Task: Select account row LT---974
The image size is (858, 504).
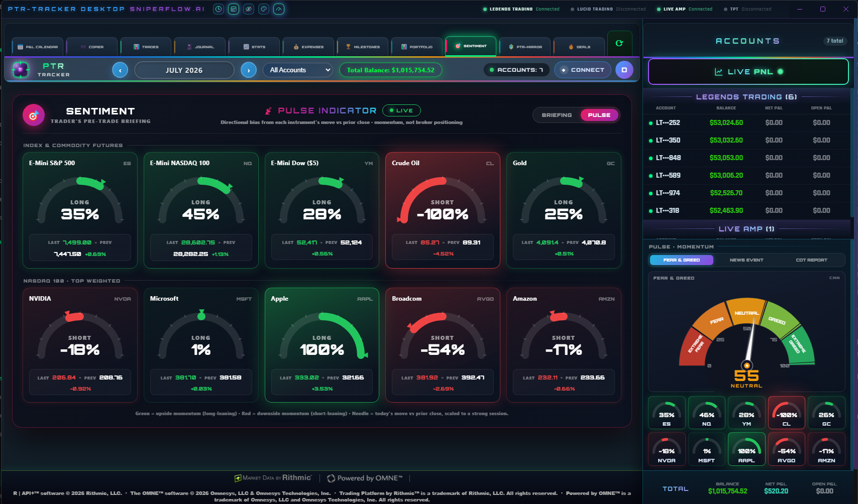Action: (x=747, y=193)
